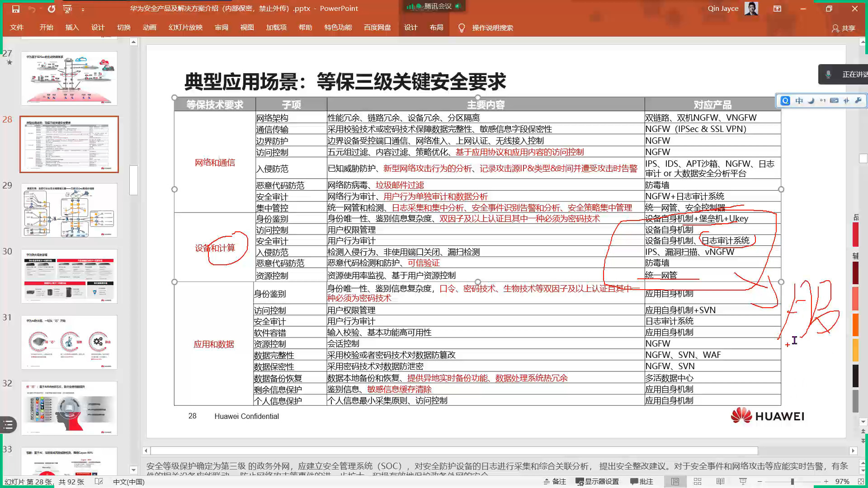This screenshot has width=868, height=488.
Task: Select slide 31 thumbnail
Action: point(69,342)
